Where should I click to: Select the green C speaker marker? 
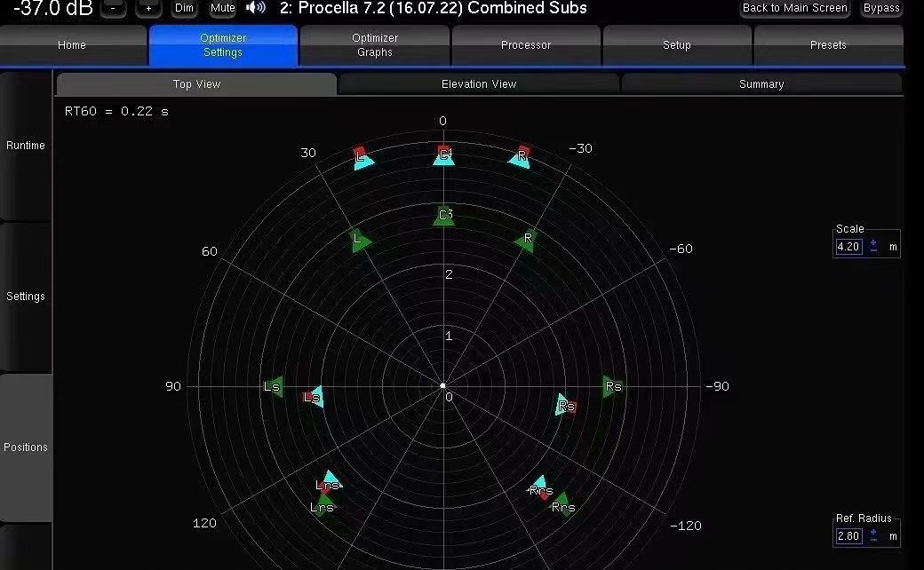443,216
